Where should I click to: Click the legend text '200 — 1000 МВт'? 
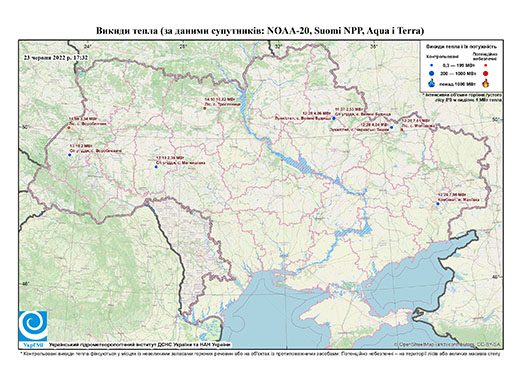tap(459, 73)
